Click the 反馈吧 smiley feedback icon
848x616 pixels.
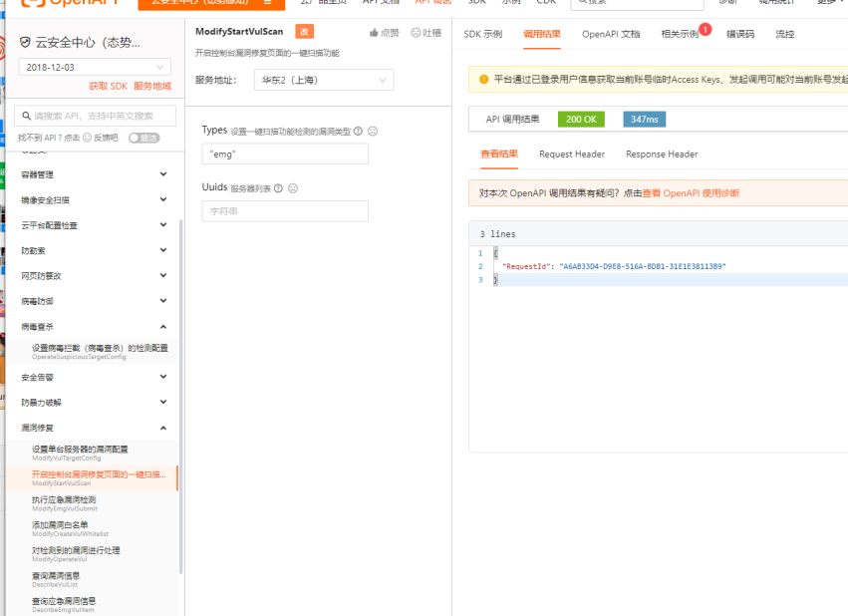tap(87, 138)
